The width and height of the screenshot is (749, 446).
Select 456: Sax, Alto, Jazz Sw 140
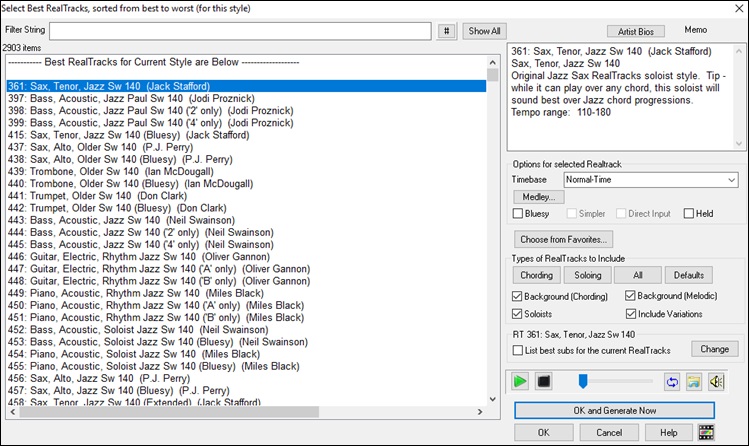pyautogui.click(x=246, y=379)
